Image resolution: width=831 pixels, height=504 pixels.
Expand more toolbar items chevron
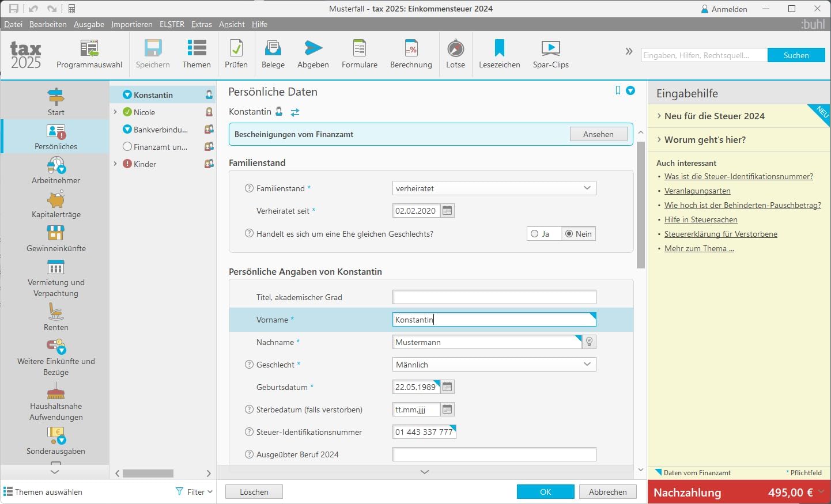coord(629,51)
